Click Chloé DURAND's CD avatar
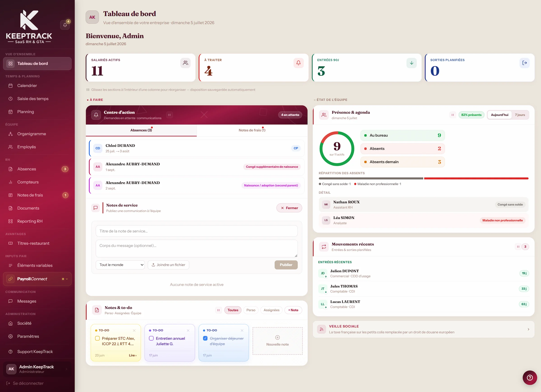 [x=98, y=148]
